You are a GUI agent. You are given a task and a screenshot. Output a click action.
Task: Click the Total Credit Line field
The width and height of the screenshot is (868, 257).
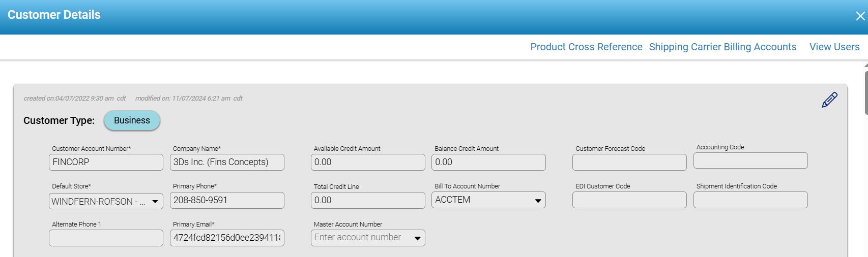pyautogui.click(x=368, y=200)
